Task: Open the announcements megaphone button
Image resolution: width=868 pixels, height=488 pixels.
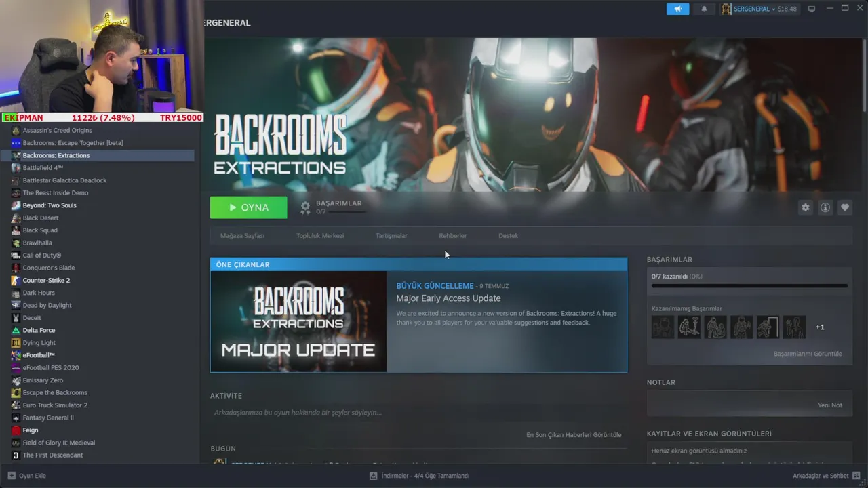Action: [x=677, y=9]
